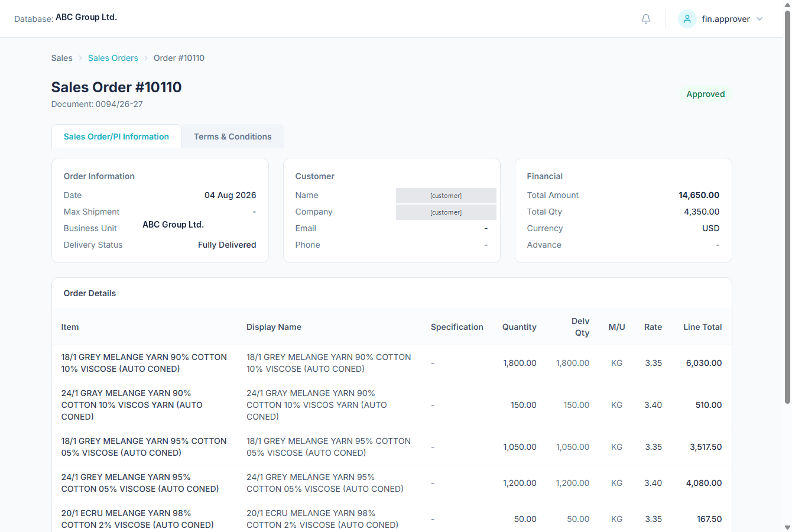Click line total 4,080.00

pyautogui.click(x=704, y=483)
